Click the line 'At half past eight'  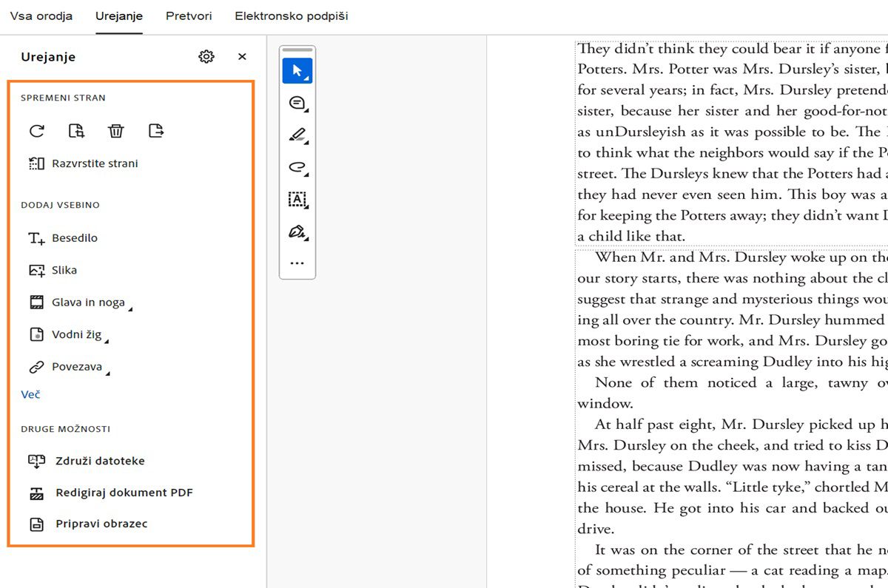734,425
